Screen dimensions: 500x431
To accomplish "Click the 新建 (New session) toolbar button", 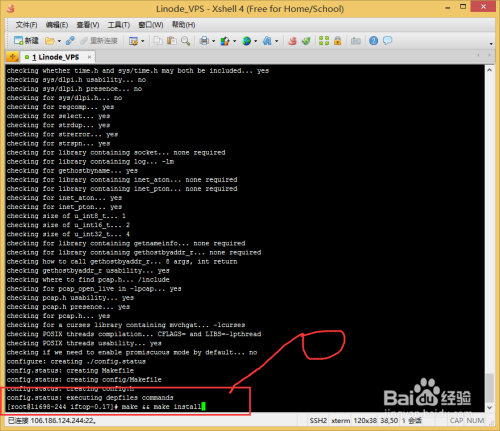I will tap(26, 41).
